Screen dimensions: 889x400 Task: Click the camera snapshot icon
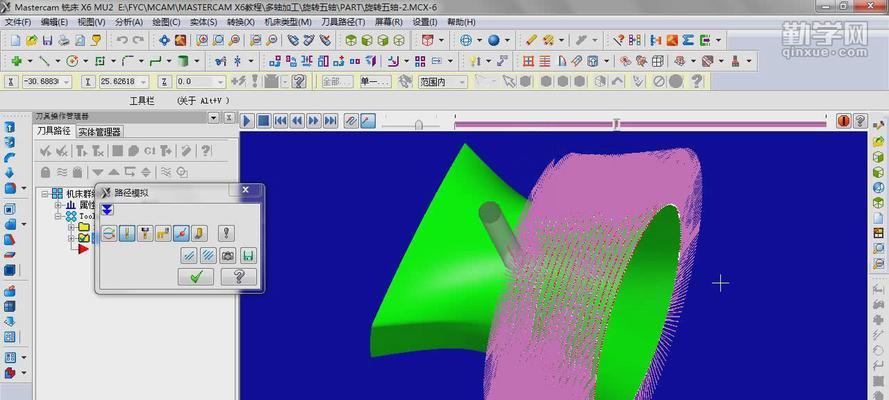click(228, 256)
